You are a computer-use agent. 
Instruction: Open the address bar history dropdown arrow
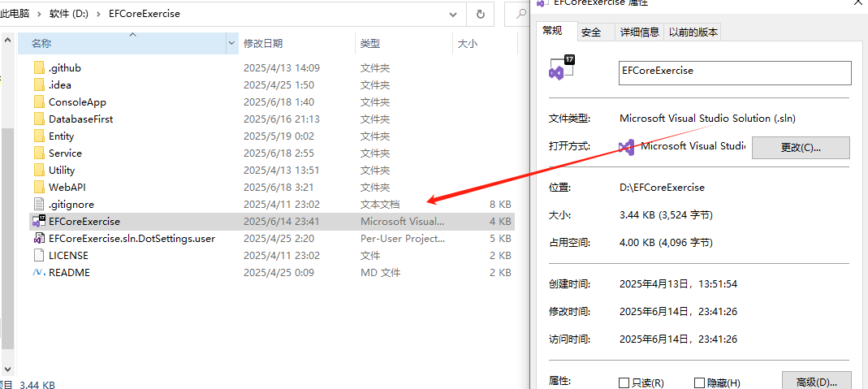(453, 14)
